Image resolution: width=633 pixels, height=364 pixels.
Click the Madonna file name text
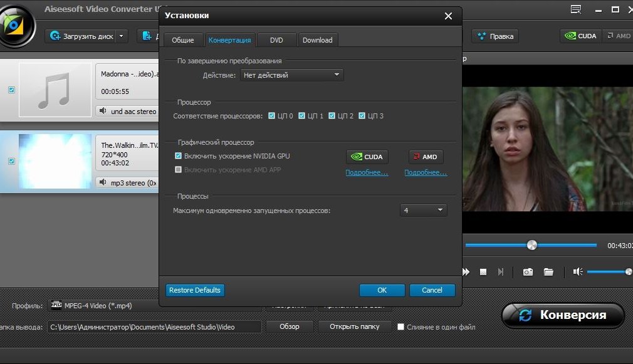coord(130,74)
